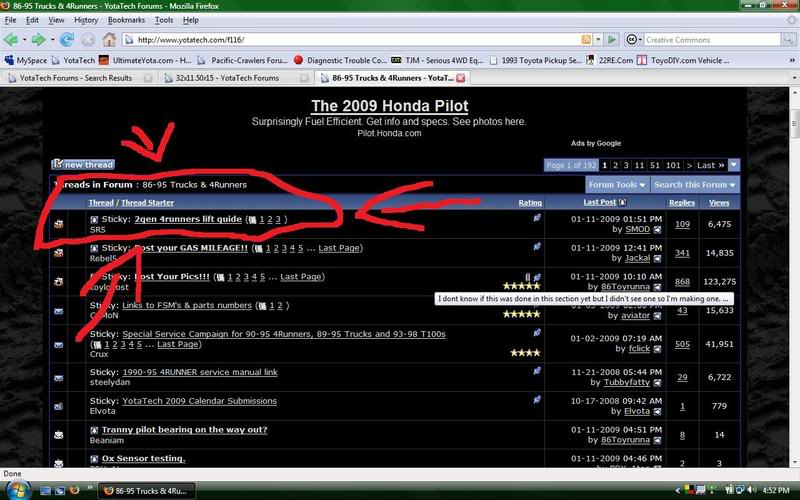Open the Tools menu
The image size is (800, 500).
(x=164, y=20)
